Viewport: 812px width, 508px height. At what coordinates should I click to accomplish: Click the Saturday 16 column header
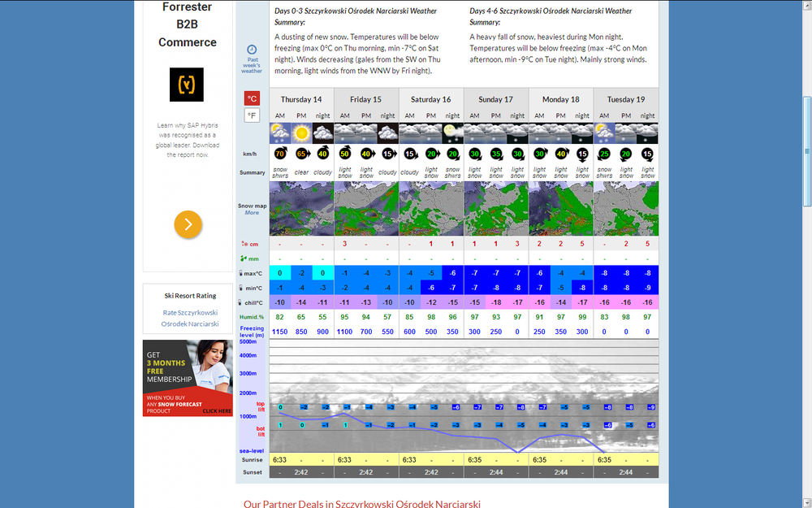(x=431, y=99)
